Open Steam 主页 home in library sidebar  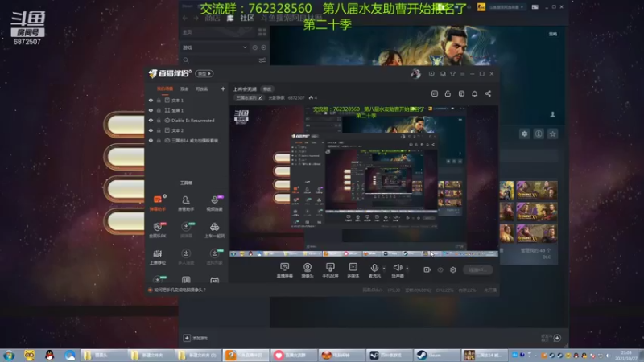point(188,32)
